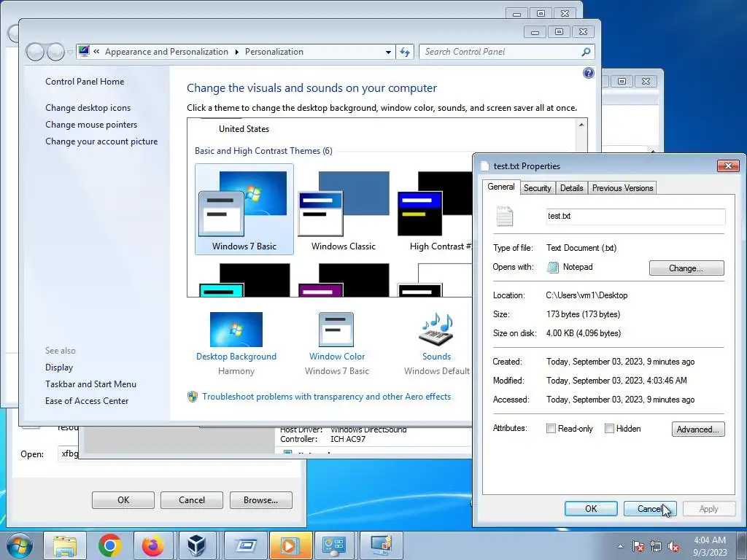Click Browse... in the Run dialog

pos(260,500)
